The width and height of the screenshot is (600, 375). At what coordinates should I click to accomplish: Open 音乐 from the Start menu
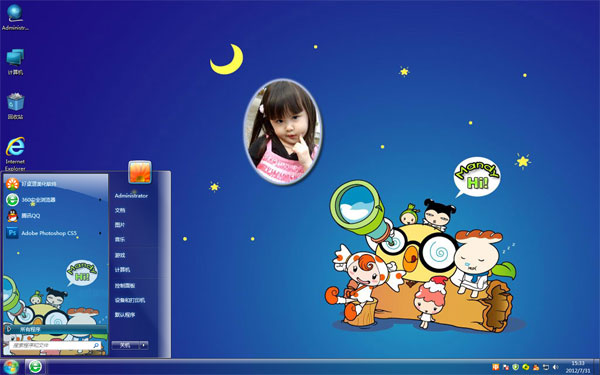tap(120, 240)
